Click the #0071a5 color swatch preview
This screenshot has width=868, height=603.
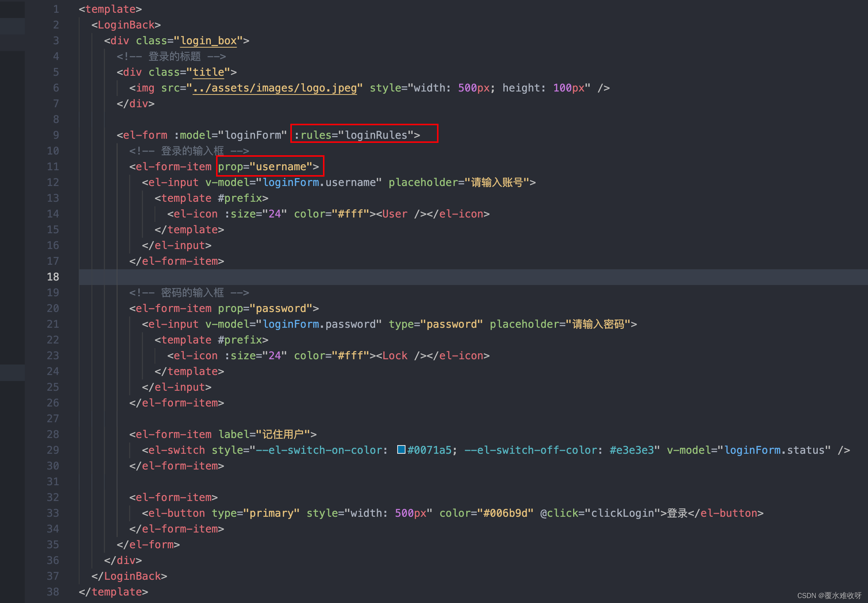(x=401, y=450)
